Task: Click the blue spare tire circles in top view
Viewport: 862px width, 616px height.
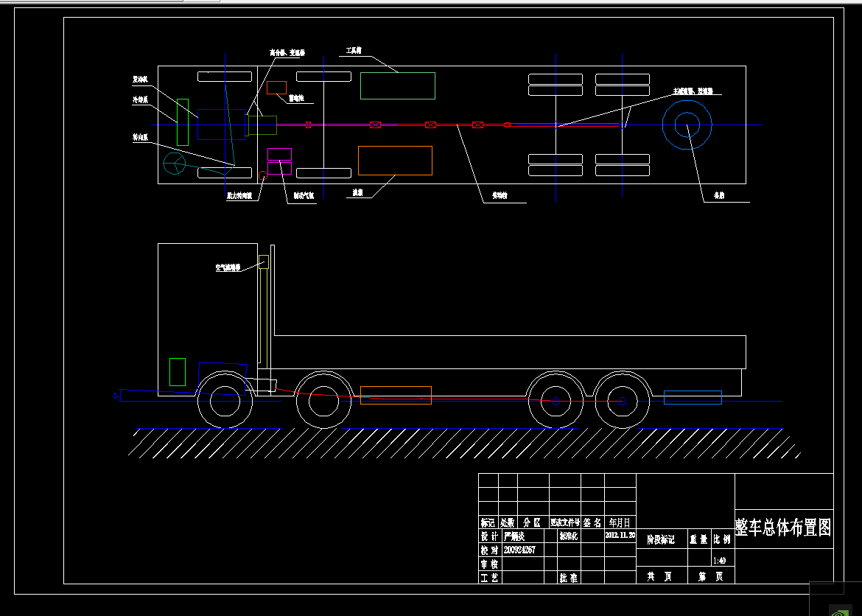Action: [687, 125]
